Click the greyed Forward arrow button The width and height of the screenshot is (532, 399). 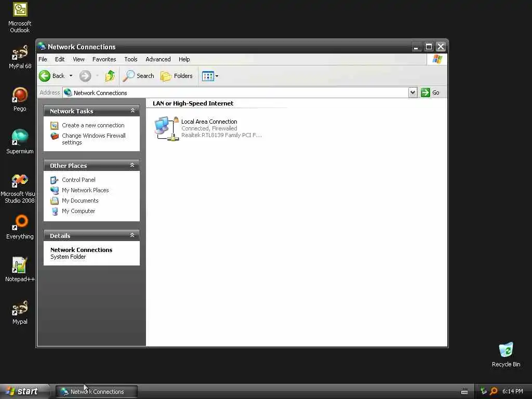[x=85, y=76]
